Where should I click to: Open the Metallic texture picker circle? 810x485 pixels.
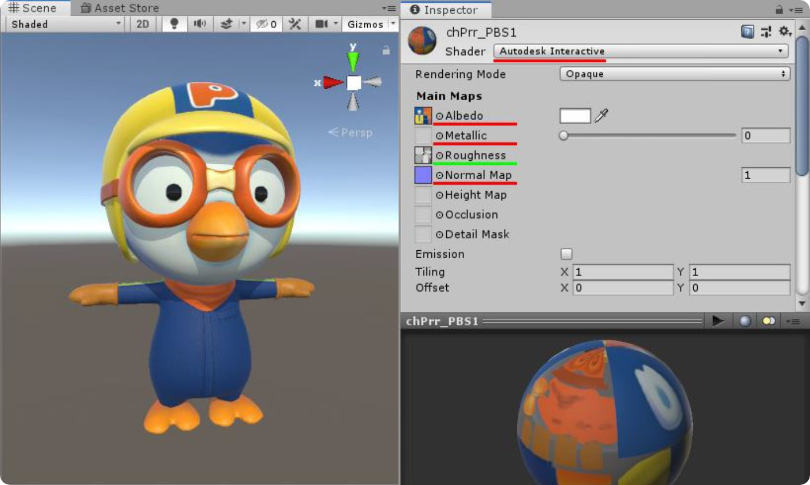pyautogui.click(x=439, y=136)
